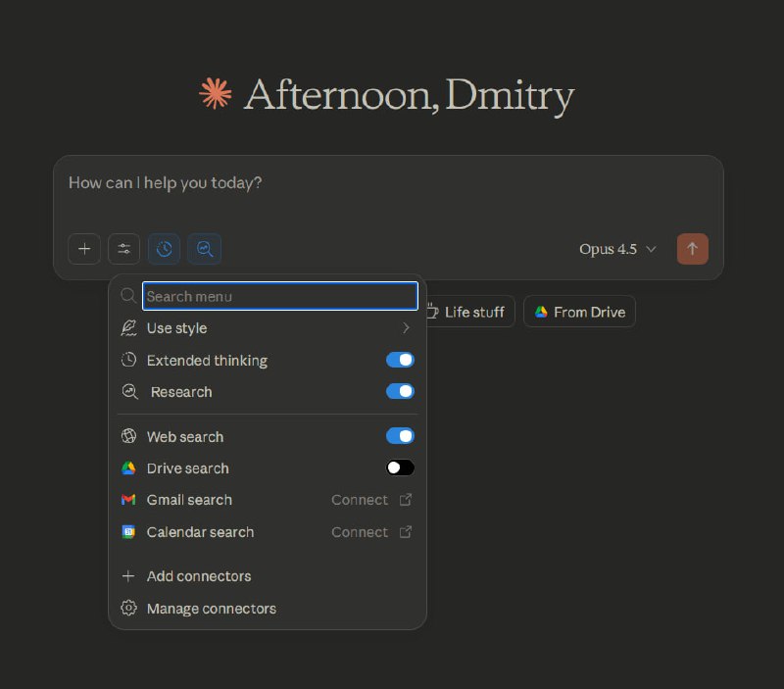Turn off the Research toggle
The image size is (784, 689).
click(400, 392)
